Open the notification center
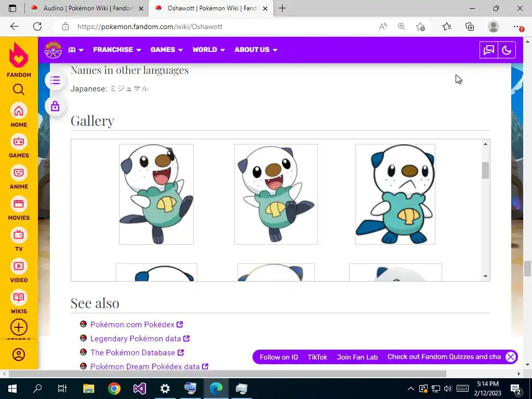Screen dimensions: 532x399 point(516,389)
